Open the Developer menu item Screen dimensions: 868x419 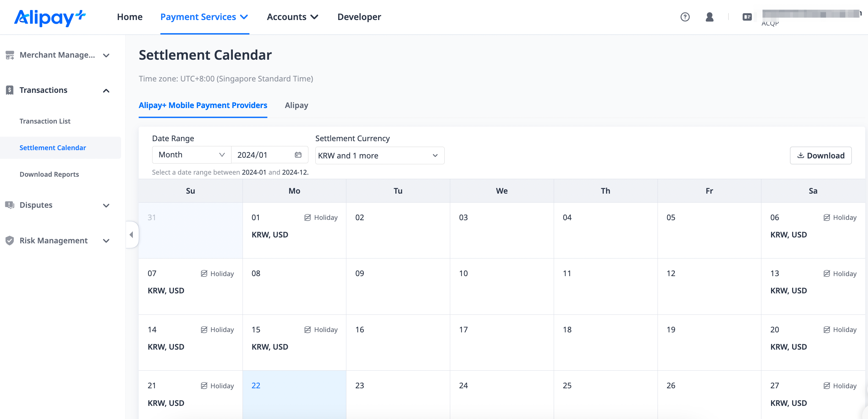point(359,17)
